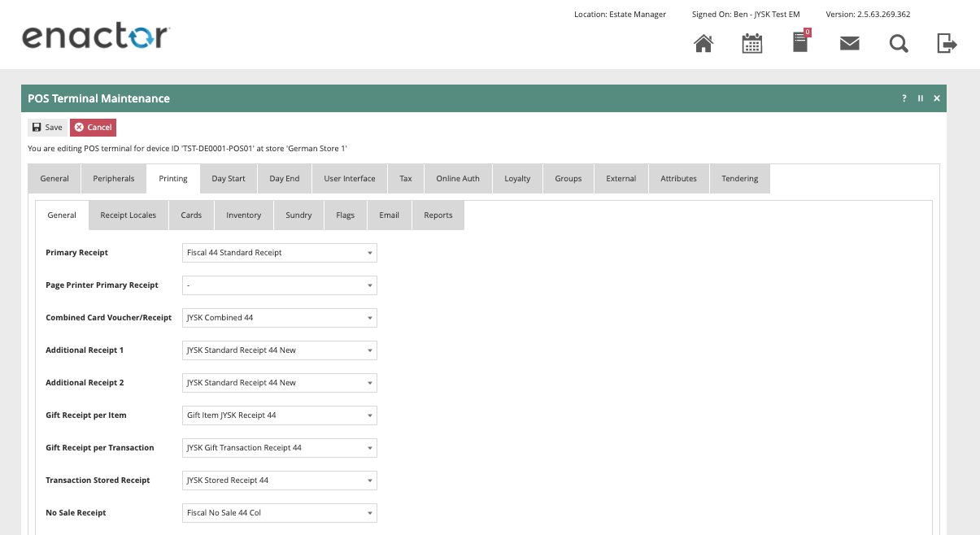Open the Page Printer Primary Receipt dropdown
Viewport: 980px width, 535px height.
click(x=280, y=285)
